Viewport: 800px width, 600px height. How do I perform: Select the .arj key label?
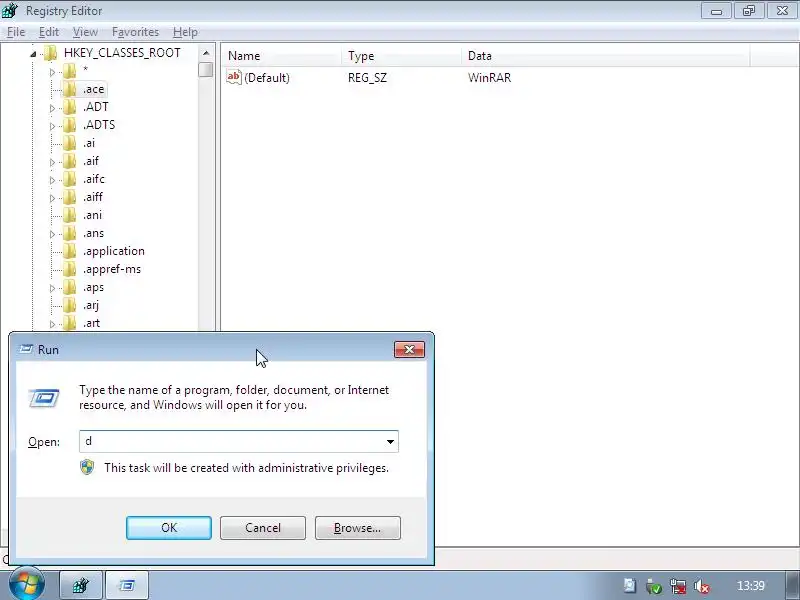click(x=91, y=305)
